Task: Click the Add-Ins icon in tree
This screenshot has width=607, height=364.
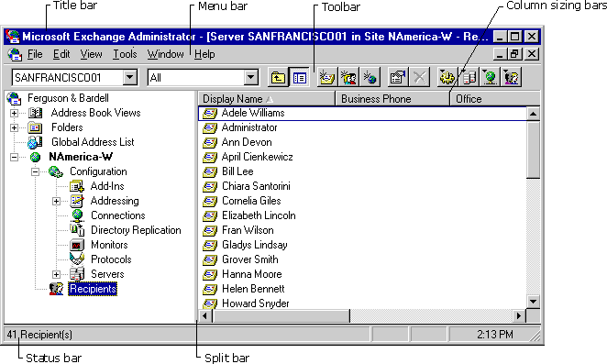Action: (x=77, y=186)
